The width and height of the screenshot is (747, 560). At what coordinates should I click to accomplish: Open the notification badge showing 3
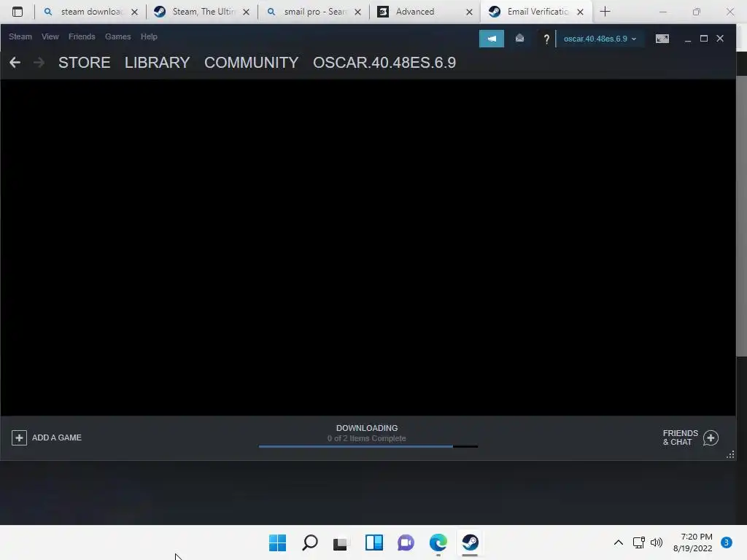point(727,542)
